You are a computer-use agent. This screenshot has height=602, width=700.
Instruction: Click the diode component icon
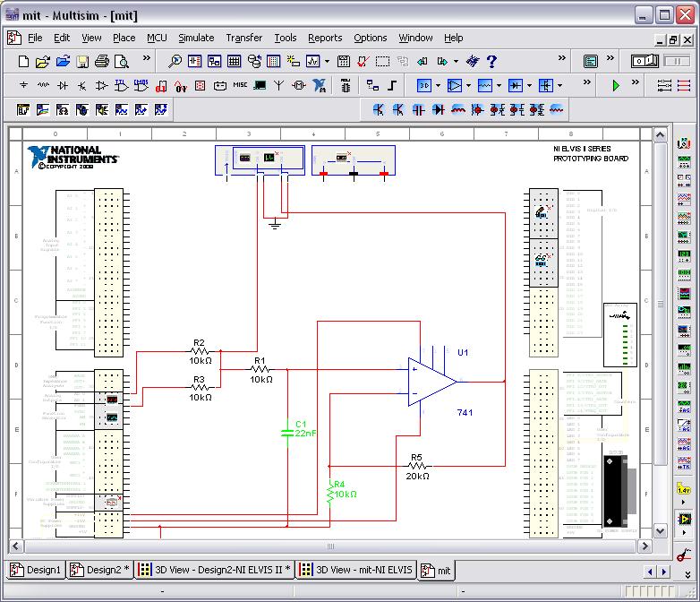[63, 86]
